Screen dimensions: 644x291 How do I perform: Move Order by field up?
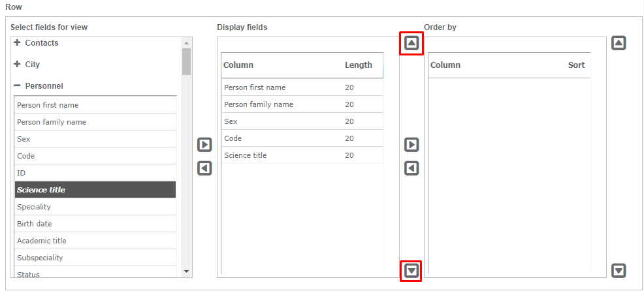(x=619, y=44)
